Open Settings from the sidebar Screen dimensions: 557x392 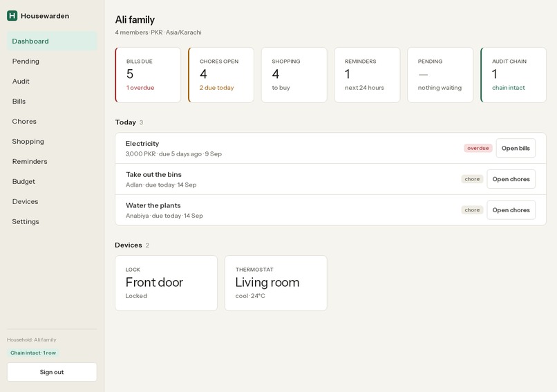tap(52, 221)
